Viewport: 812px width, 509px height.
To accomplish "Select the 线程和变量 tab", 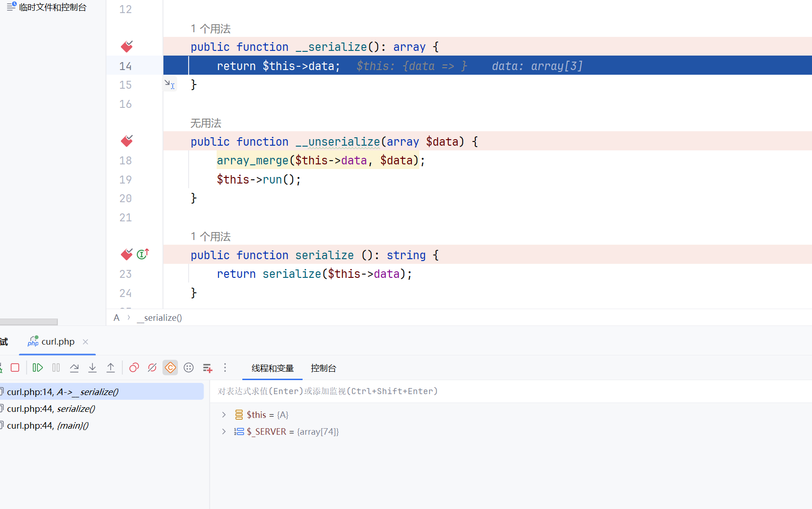I will tap(272, 368).
